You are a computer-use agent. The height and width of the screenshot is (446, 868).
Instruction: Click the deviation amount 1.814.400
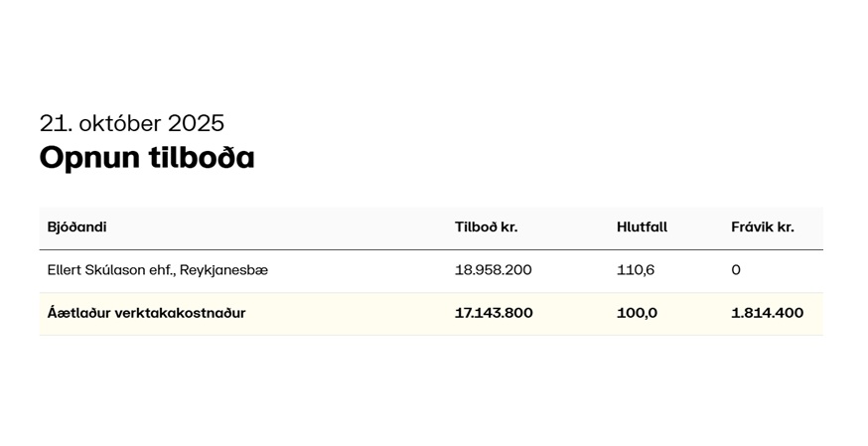pyautogui.click(x=767, y=314)
